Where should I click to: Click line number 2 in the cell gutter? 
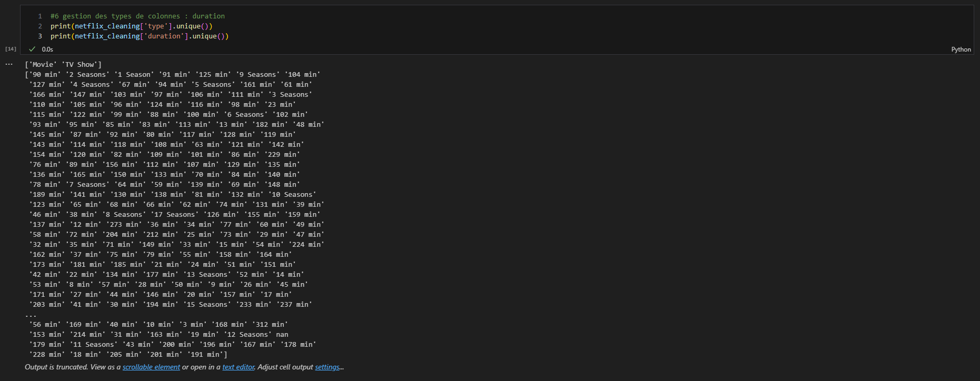pos(40,26)
